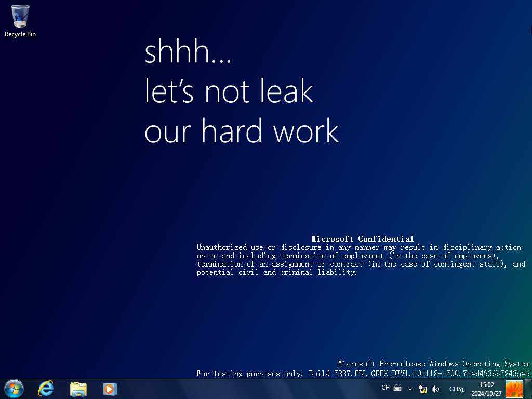Click the CH input language indicator
532x399 pixels.
click(x=385, y=388)
